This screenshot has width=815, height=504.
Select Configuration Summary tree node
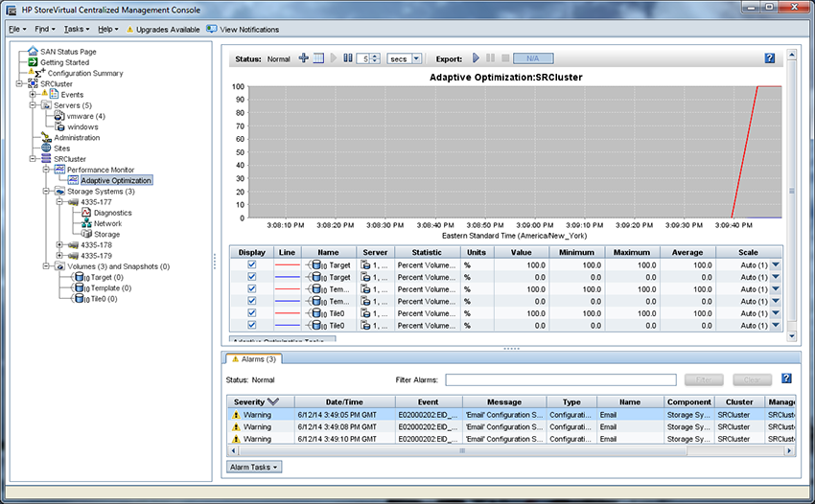point(85,73)
